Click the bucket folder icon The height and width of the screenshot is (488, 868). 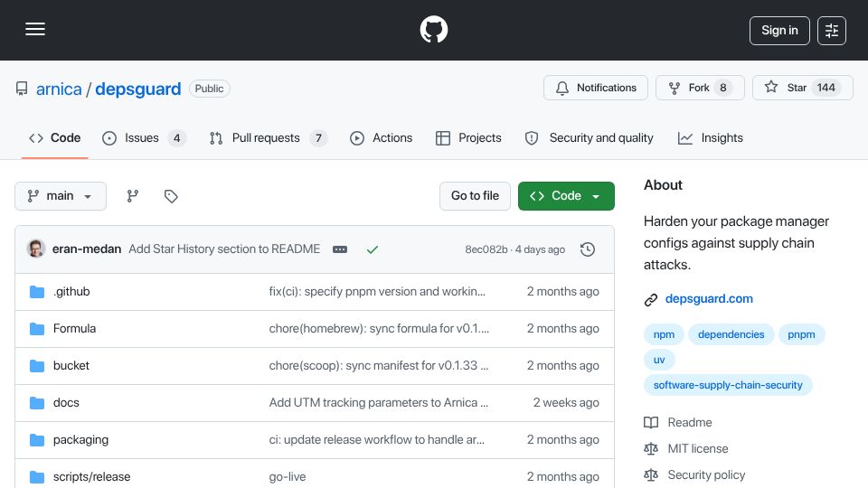coord(36,366)
